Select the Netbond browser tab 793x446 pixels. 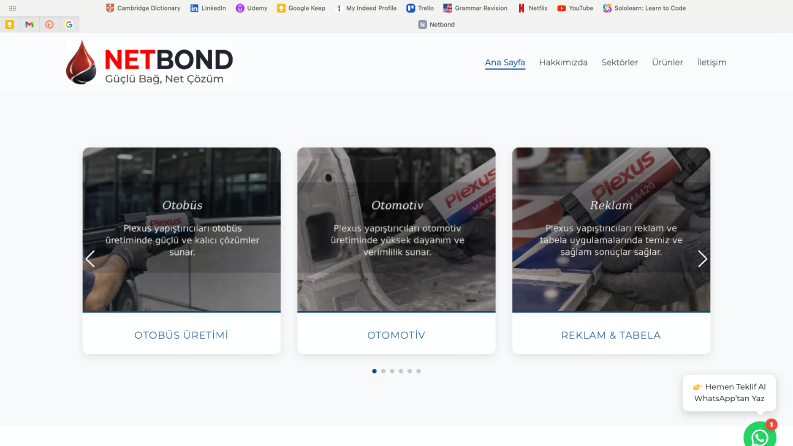coord(436,24)
